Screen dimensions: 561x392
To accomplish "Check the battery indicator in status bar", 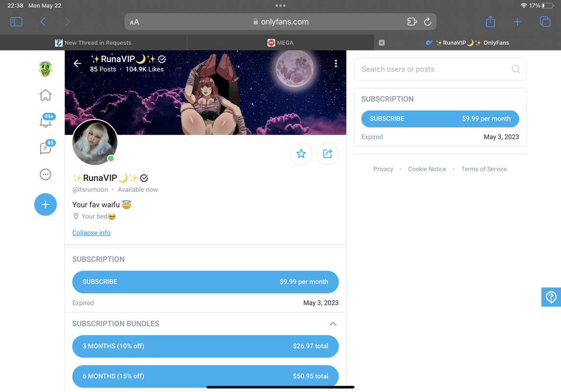I will [x=548, y=6].
